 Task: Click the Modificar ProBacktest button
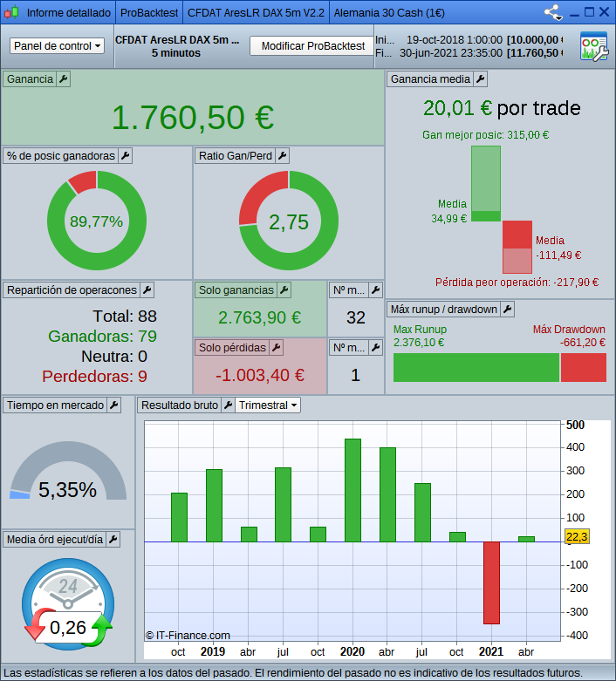click(313, 45)
